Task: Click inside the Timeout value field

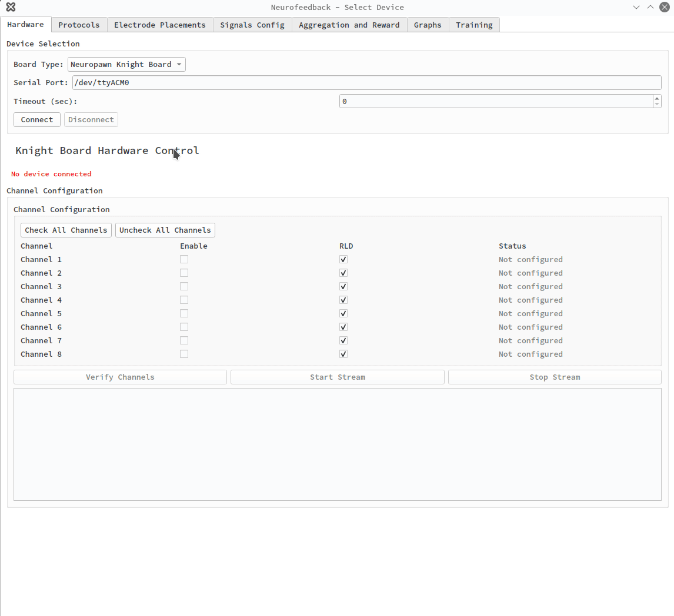Action: tap(495, 102)
